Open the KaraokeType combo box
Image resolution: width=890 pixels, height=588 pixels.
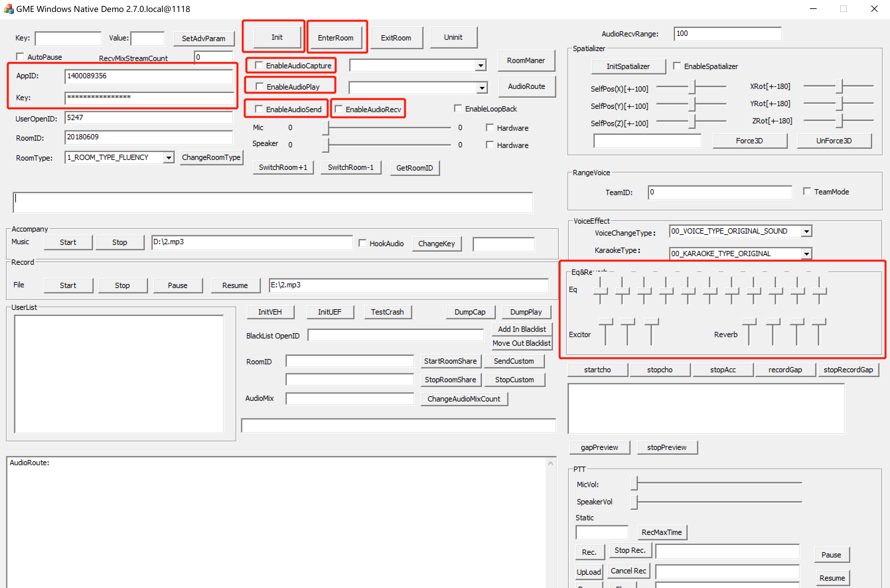806,254
